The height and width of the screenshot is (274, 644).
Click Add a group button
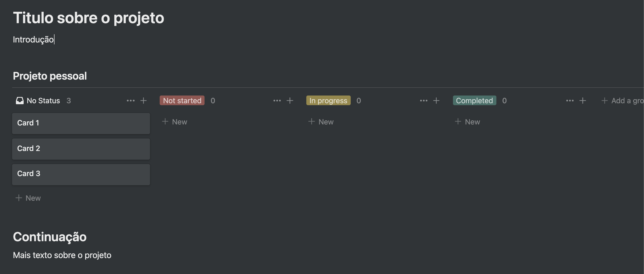[622, 101]
